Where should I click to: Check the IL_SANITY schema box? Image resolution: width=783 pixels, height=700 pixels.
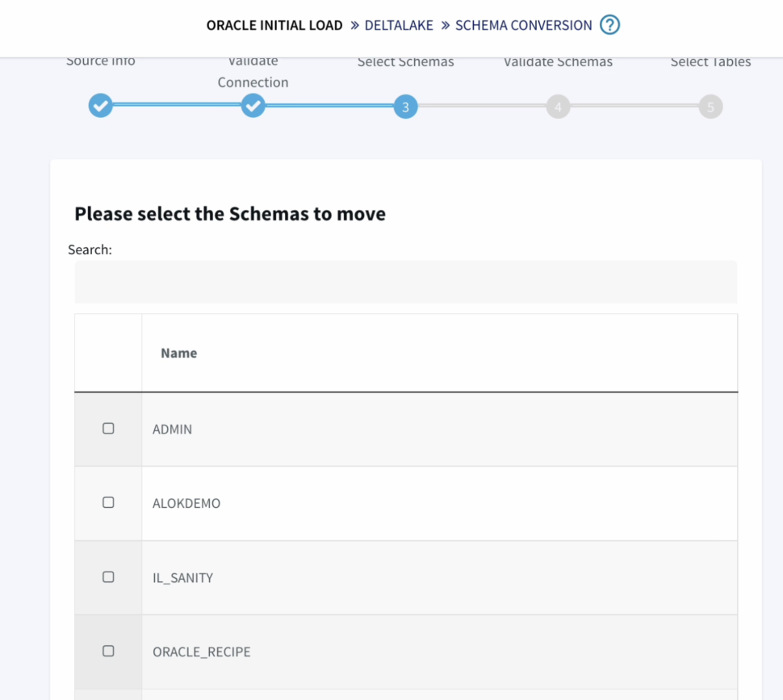(108, 576)
